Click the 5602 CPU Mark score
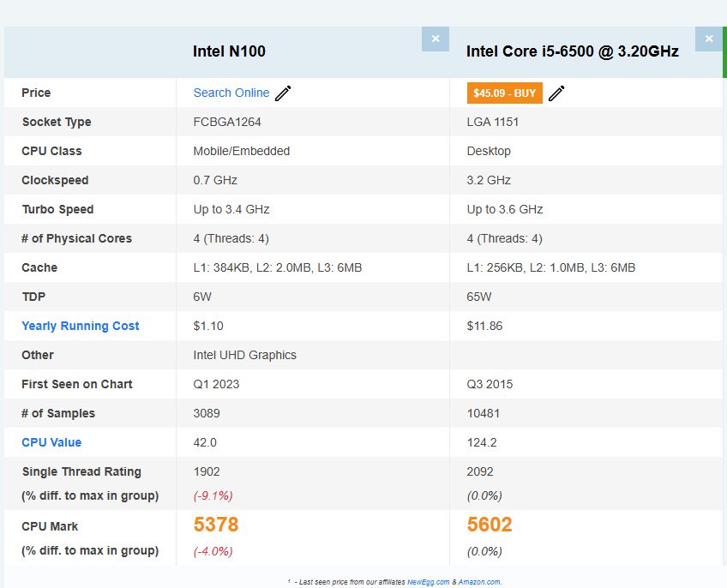Viewport: 727px width, 588px height. tap(490, 525)
